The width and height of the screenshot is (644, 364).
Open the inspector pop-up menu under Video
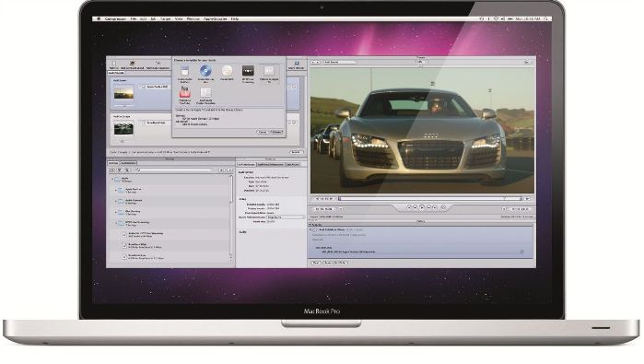click(x=286, y=217)
